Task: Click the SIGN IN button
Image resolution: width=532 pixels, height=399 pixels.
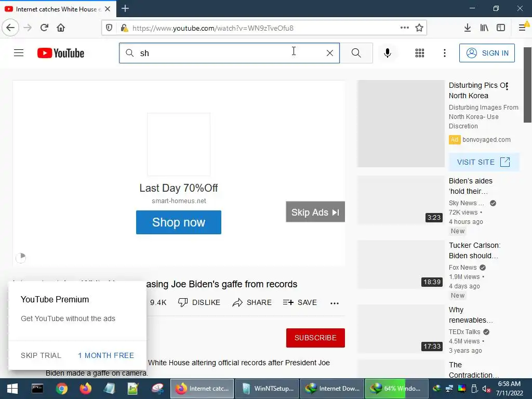Action: click(487, 53)
